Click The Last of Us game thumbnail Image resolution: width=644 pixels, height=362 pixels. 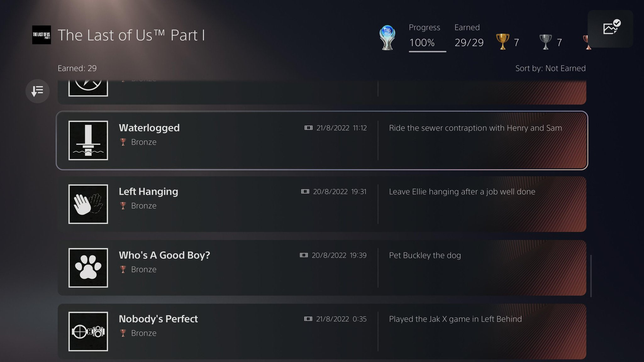coord(42,35)
